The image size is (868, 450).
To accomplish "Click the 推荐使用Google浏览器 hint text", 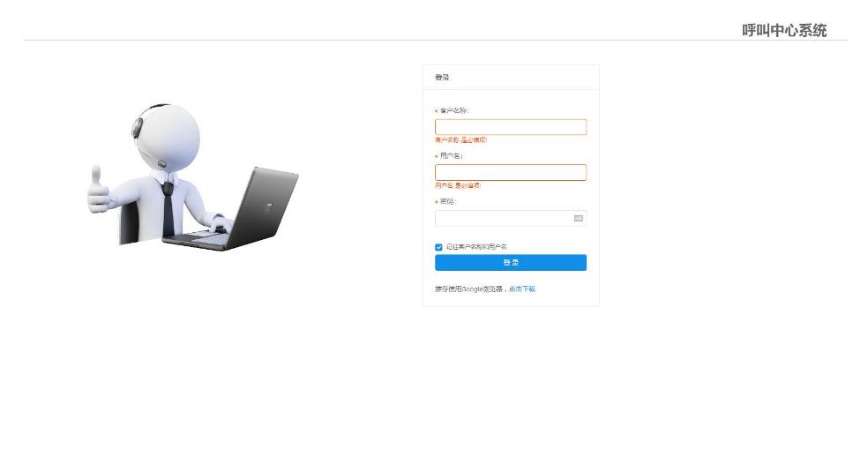I will pos(470,289).
